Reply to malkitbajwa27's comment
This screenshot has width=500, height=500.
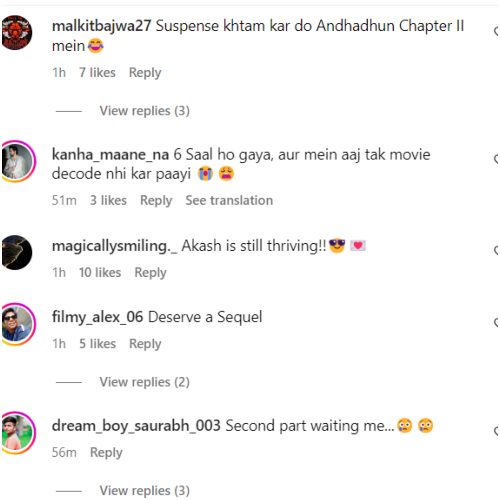[x=145, y=73]
